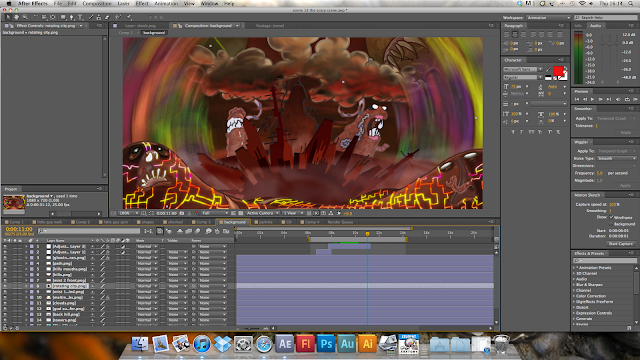The width and height of the screenshot is (640, 360).
Task: Apply All Caps in Character panel
Action: [531, 132]
